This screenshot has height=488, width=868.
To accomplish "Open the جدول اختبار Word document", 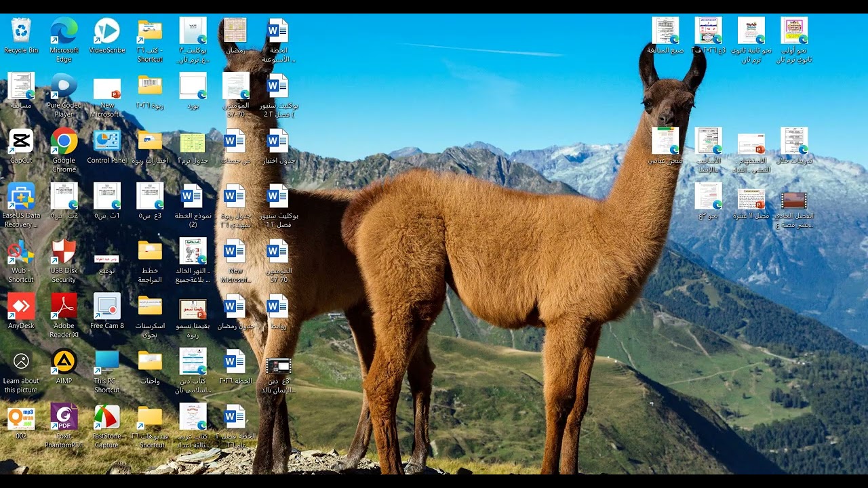I will [277, 141].
